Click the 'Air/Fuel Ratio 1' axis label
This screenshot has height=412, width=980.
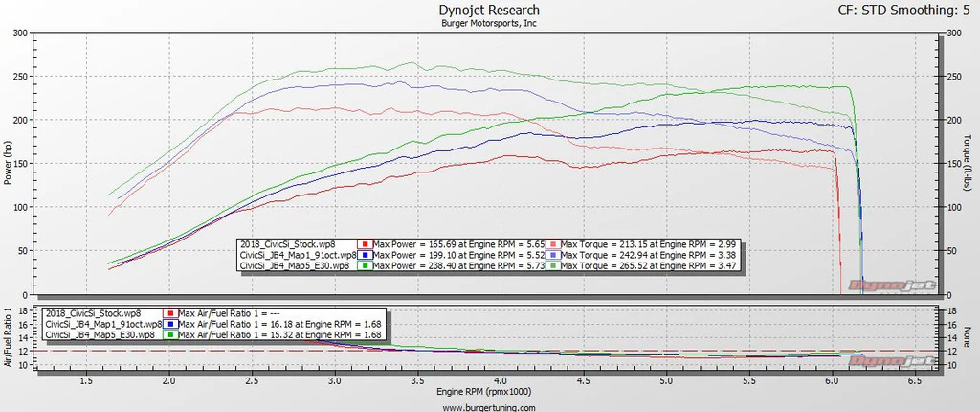[x=8, y=338]
